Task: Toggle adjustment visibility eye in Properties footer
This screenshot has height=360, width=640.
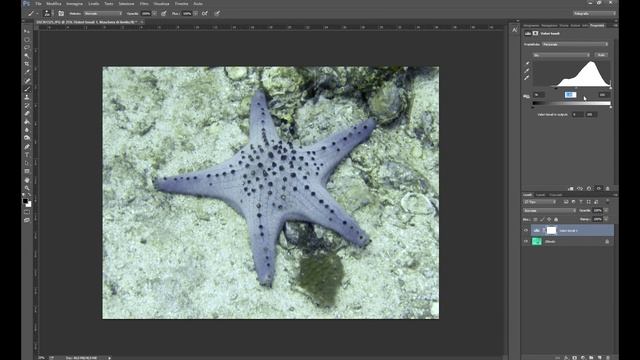Action: click(599, 189)
